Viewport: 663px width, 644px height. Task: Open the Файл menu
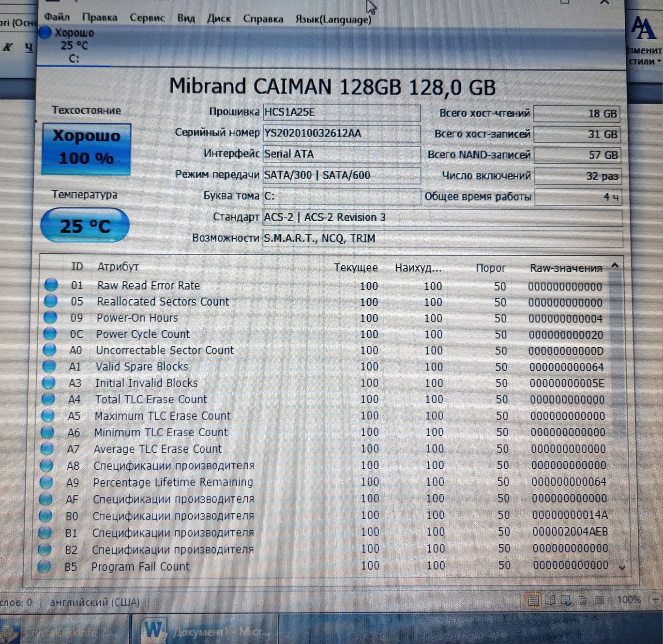pos(57,17)
